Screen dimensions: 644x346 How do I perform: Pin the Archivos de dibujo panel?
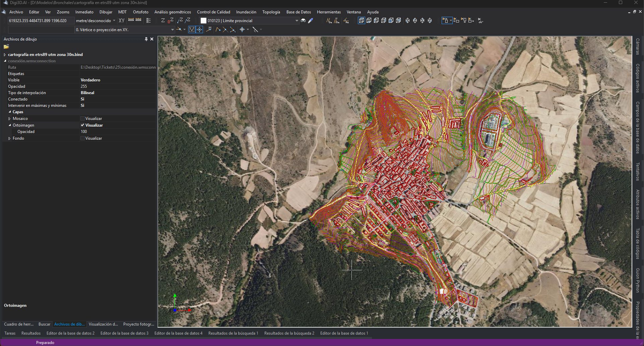tap(146, 39)
